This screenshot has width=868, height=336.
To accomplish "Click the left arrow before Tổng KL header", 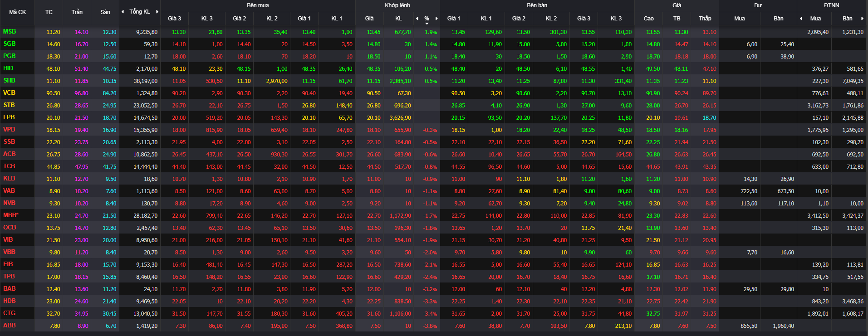I will click(123, 12).
